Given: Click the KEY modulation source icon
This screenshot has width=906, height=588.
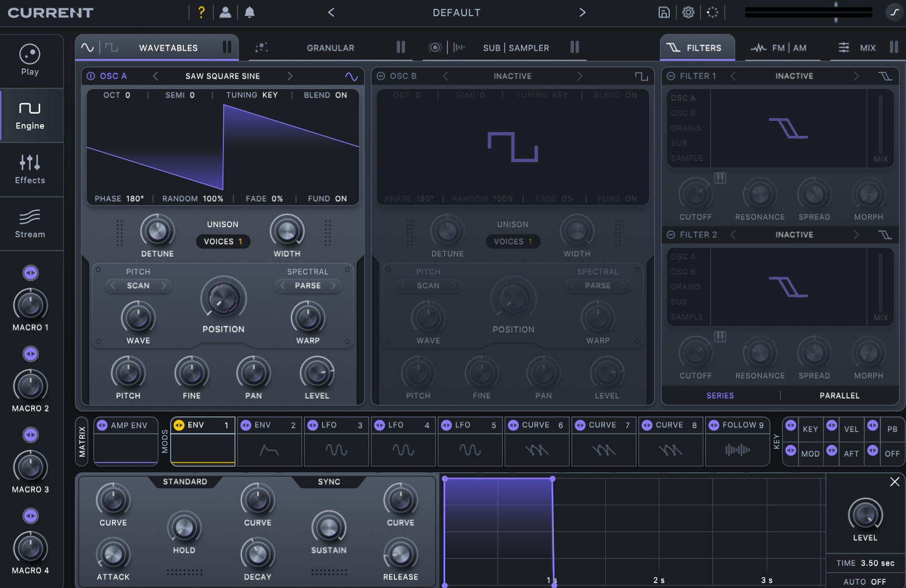Looking at the screenshot, I should [791, 425].
